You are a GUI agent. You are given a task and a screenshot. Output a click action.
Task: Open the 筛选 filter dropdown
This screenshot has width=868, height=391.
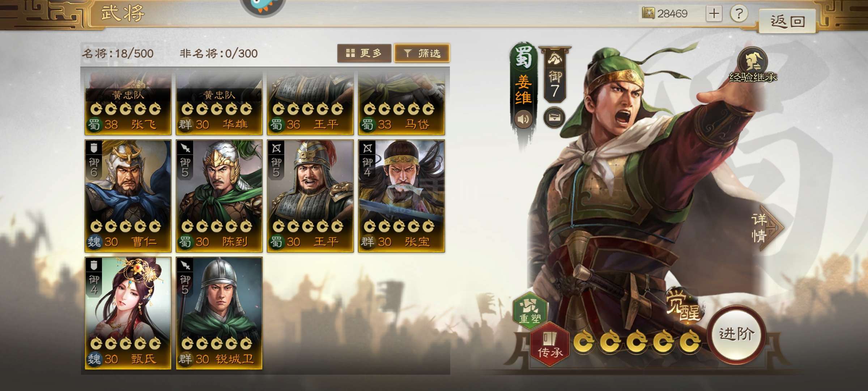click(422, 53)
